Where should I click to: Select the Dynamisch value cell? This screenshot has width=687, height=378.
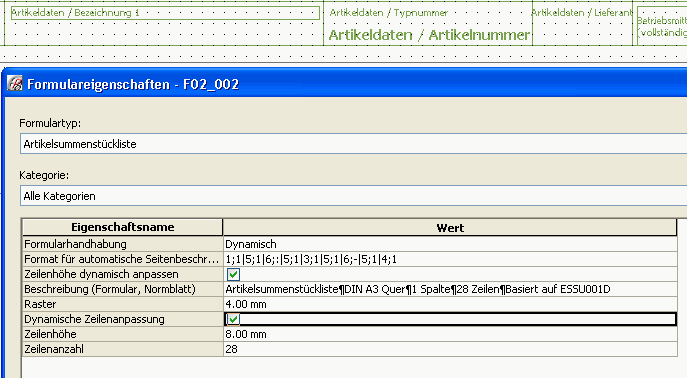pos(450,244)
